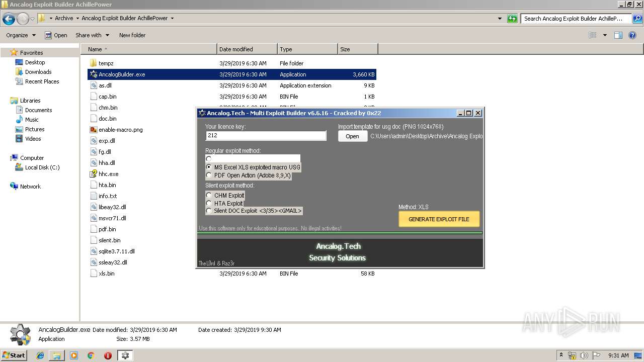Open the volume control in the system tray
The width and height of the screenshot is (644, 362).
tap(584, 355)
